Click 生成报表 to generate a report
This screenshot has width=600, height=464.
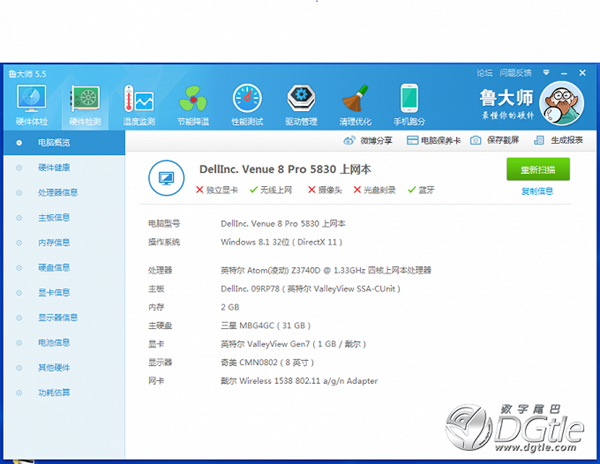558,140
